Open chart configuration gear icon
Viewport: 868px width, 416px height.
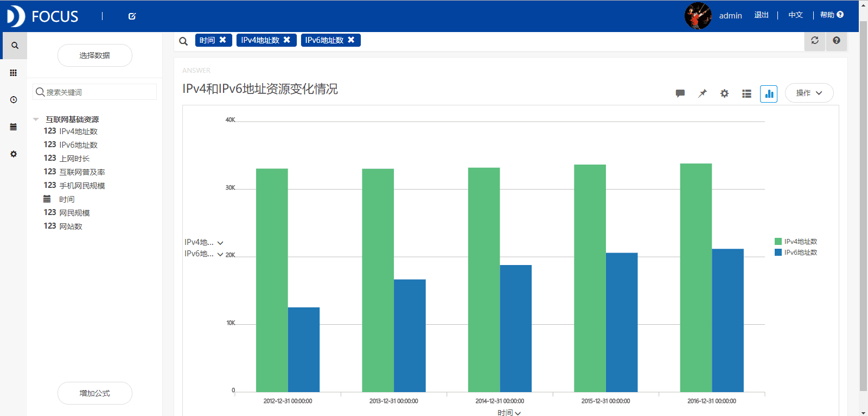click(x=724, y=93)
